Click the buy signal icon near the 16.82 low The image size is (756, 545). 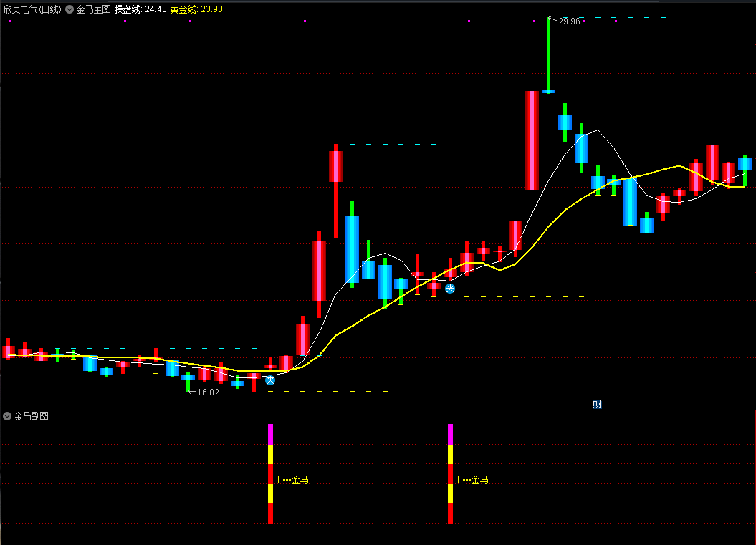[x=270, y=380]
